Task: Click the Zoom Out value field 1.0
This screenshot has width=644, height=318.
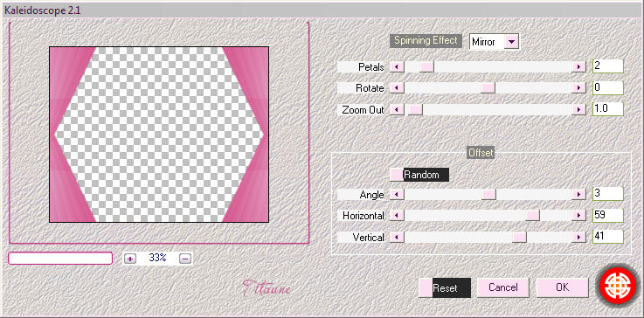Action: 608,109
